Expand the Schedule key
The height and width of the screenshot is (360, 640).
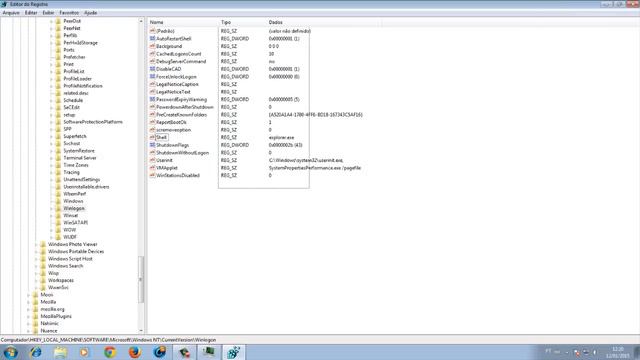pos(51,100)
